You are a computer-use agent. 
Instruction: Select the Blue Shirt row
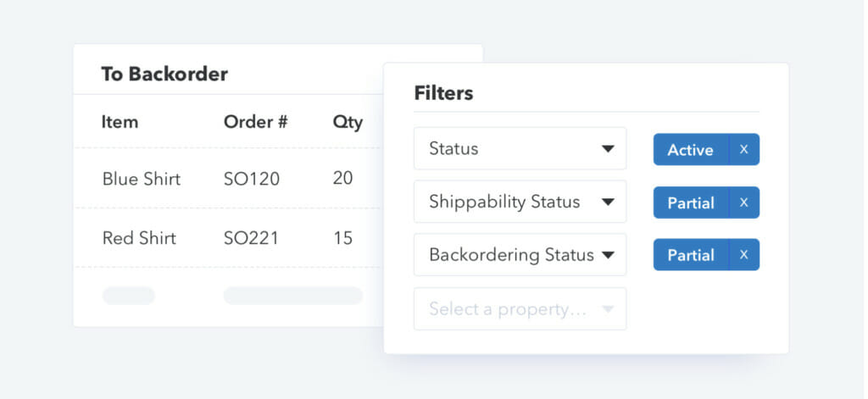click(141, 179)
